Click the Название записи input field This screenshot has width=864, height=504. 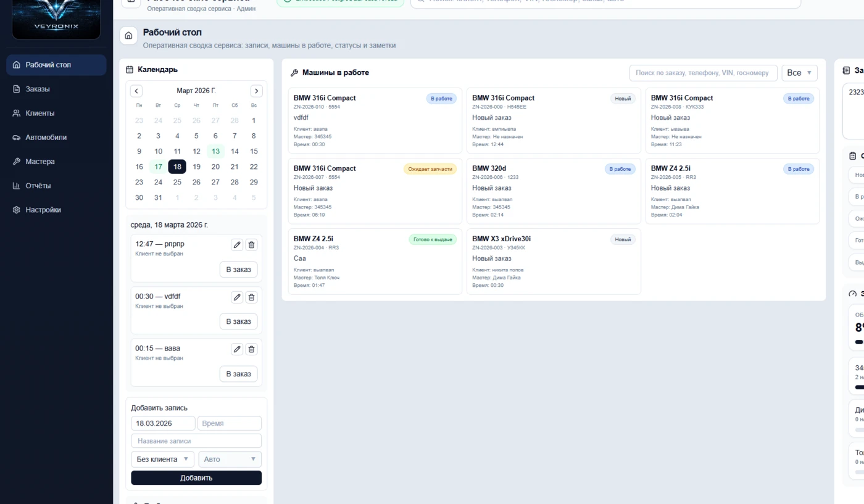[196, 441]
